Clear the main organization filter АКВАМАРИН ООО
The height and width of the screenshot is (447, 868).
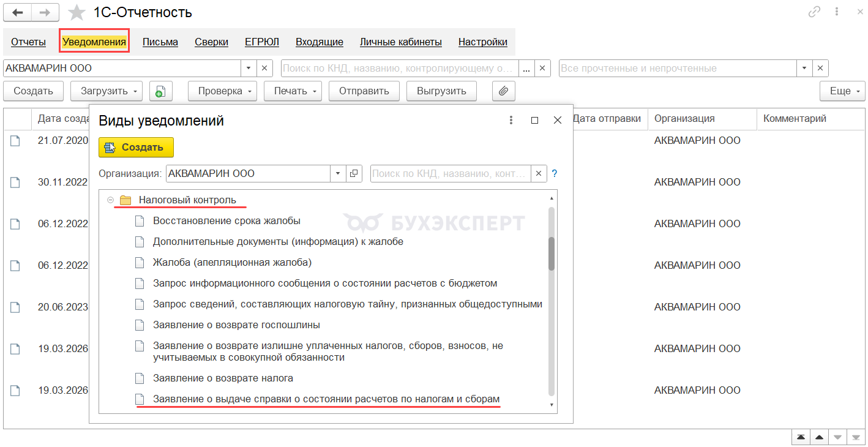point(264,69)
